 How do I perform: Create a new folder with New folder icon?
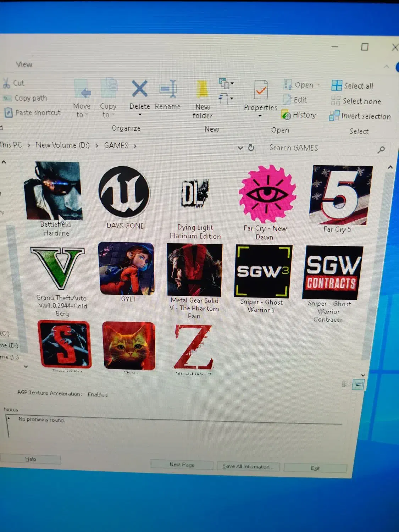[202, 90]
